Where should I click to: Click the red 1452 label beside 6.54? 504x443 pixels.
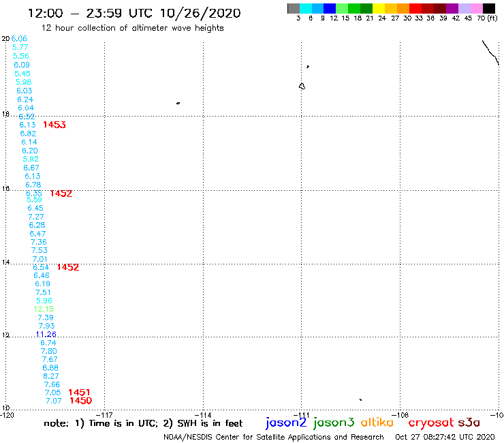tap(68, 267)
